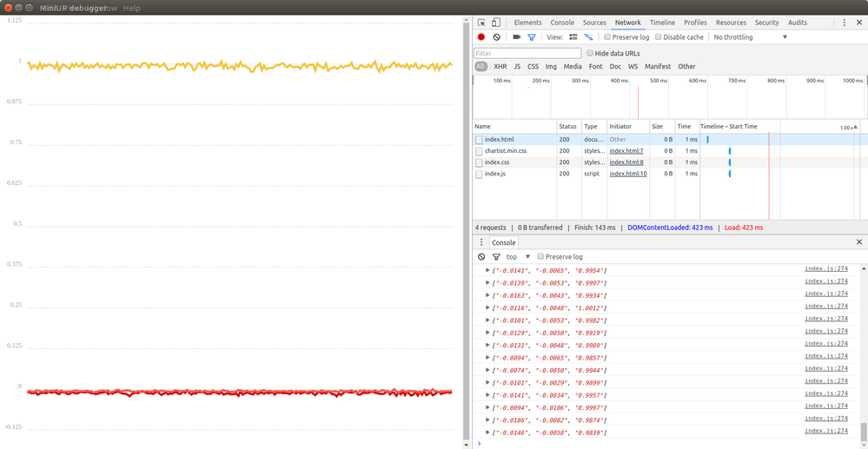Click the capture screenshots camera icon
Screen dimensions: 868x449
(x=516, y=37)
